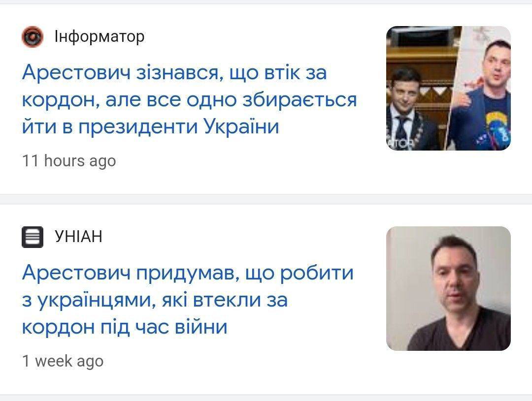Open the Інформатор publisher name
Image resolution: width=532 pixels, height=401 pixels.
(100, 36)
